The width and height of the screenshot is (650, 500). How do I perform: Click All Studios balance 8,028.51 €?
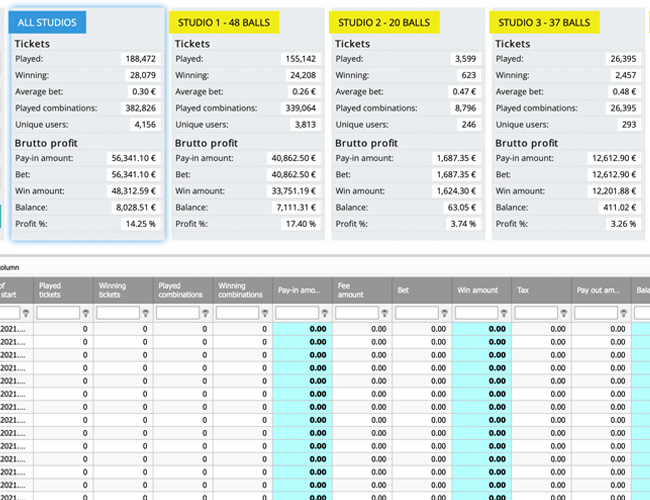[x=136, y=207]
